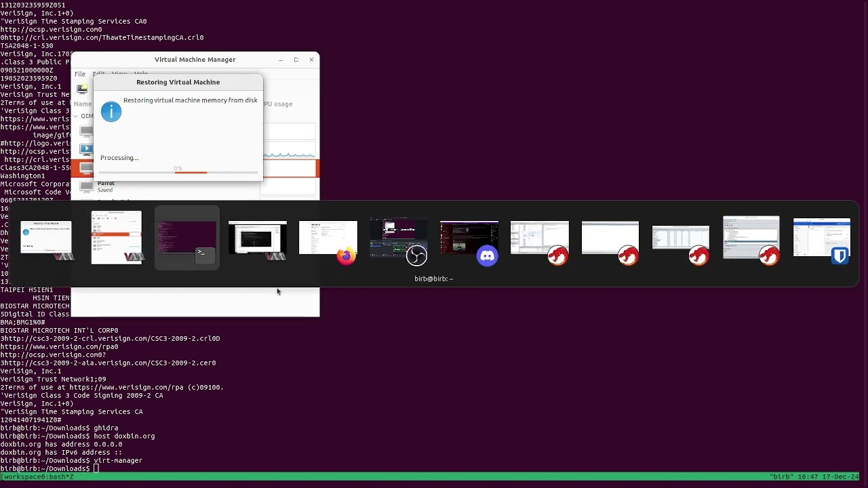The width and height of the screenshot is (868, 488).
Task: Click the monitor icon of highlighted VM row
Action: [86, 167]
